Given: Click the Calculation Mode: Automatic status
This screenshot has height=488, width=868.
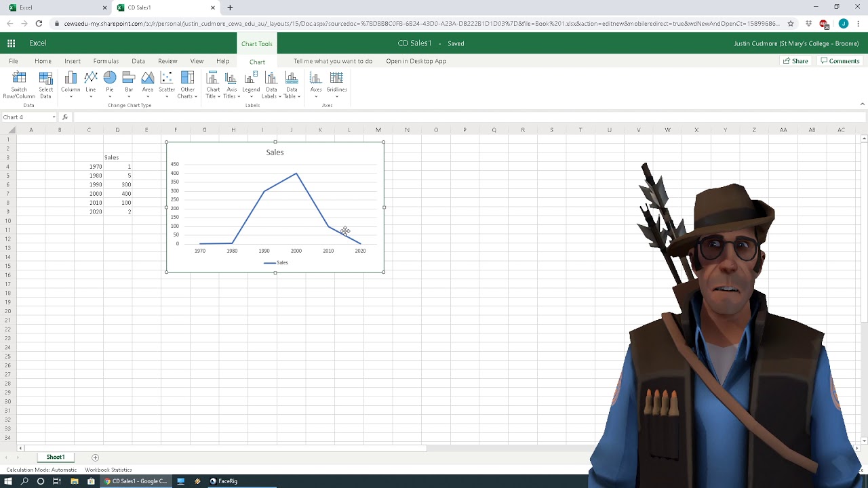Looking at the screenshot, I should 41,470.
